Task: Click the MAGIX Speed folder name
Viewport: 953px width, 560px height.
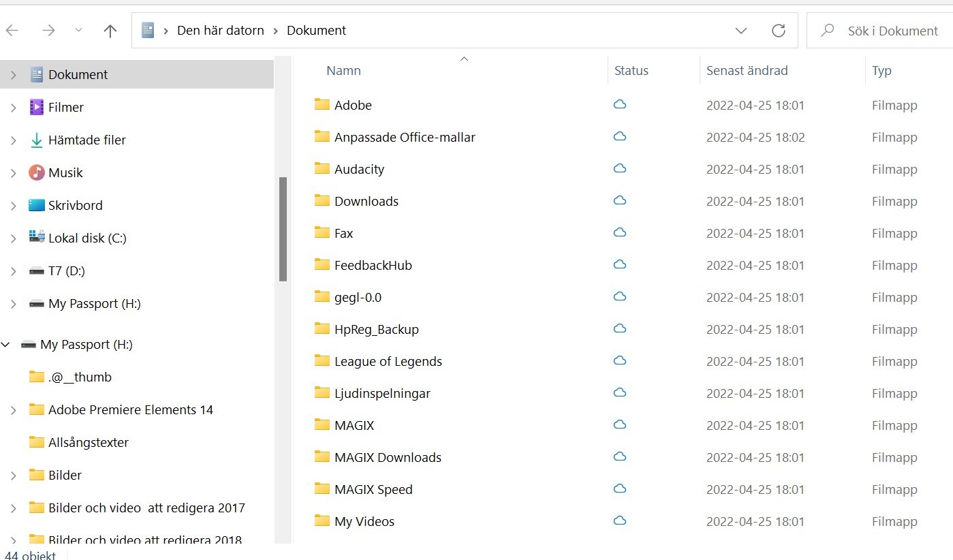Action: click(x=373, y=490)
